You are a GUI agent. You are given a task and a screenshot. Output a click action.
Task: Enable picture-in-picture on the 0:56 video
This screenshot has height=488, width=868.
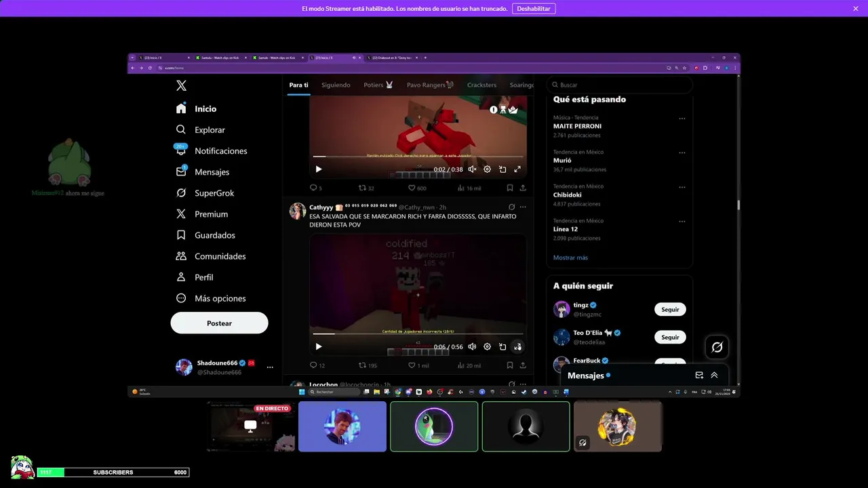tap(502, 347)
